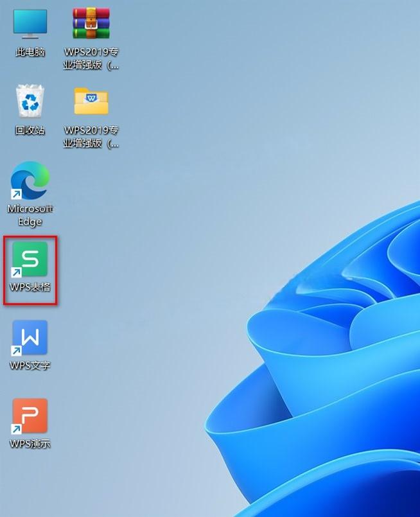Click the shortcut arrow on WPS演示 icon
This screenshot has width=420, height=517.
[x=17, y=429]
